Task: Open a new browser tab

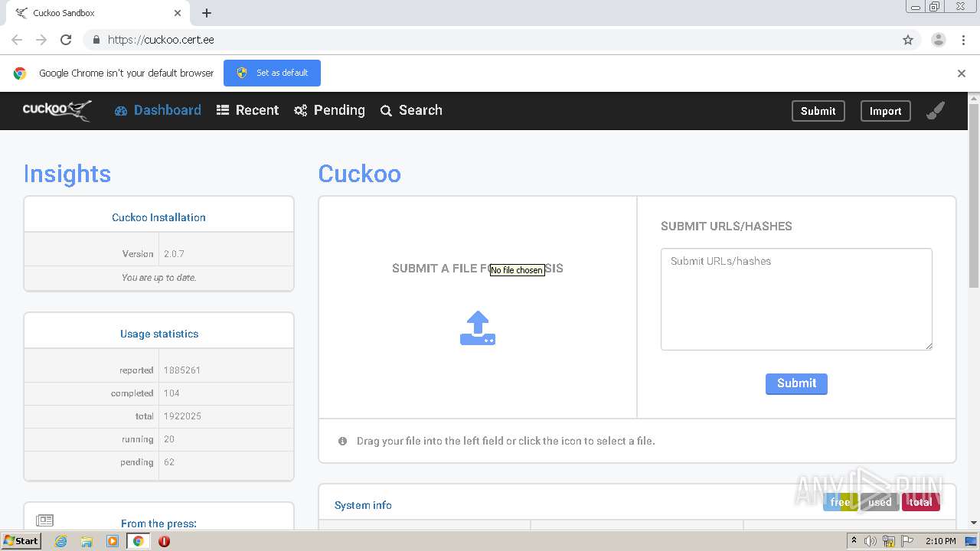Action: (x=207, y=13)
